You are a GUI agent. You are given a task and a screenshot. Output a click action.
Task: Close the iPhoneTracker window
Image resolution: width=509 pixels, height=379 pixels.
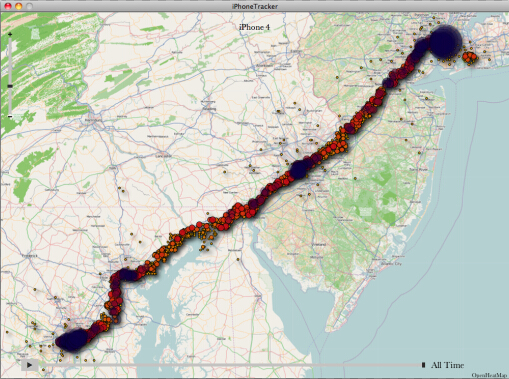pyautogui.click(x=8, y=6)
